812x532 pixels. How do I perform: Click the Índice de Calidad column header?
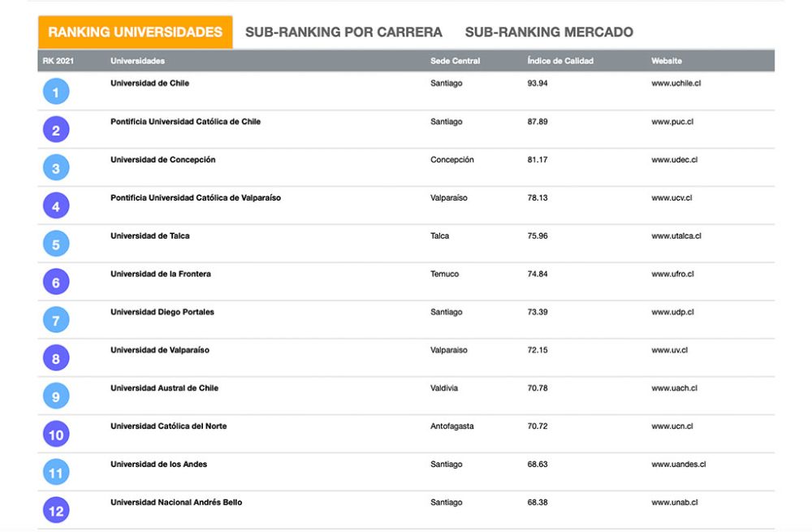coord(560,61)
